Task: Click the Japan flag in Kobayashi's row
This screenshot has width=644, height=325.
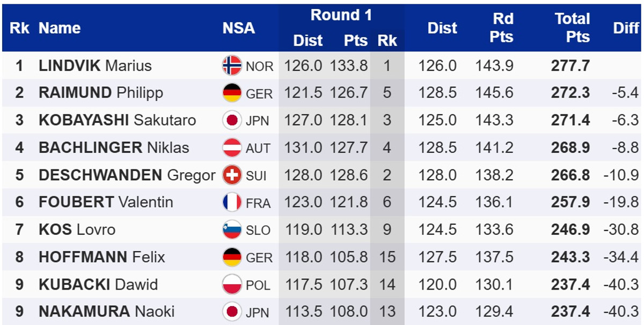Action: (232, 120)
